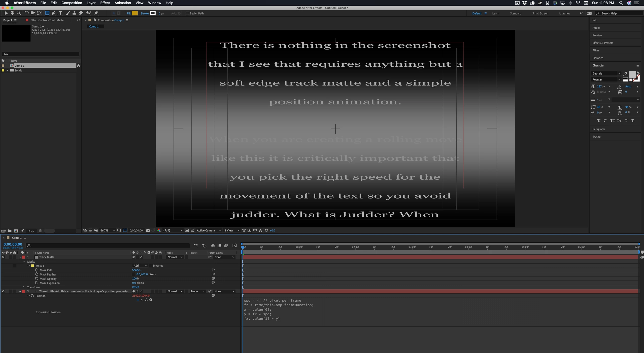This screenshot has width=644, height=353.
Task: Select the Eraser tool
Action: (x=81, y=13)
